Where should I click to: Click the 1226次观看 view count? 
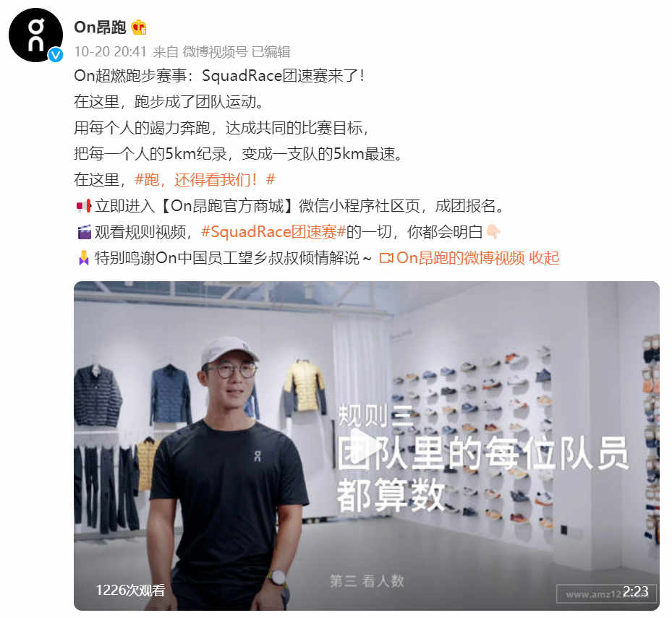pyautogui.click(x=130, y=590)
